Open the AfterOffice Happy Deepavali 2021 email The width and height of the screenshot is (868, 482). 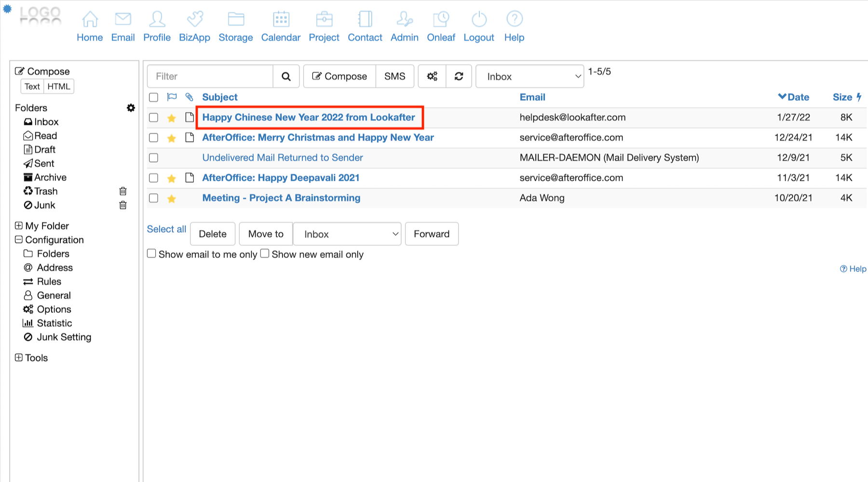coord(281,178)
